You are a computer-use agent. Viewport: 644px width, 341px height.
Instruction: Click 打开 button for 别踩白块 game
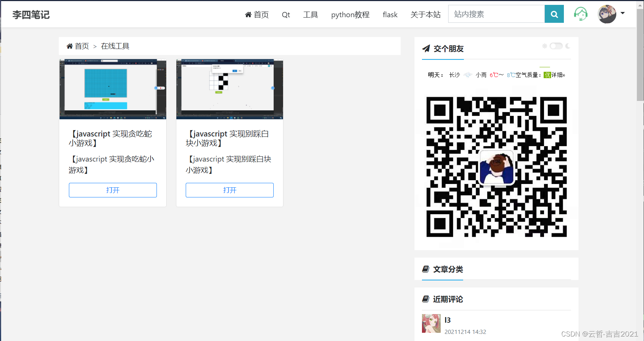pos(230,190)
